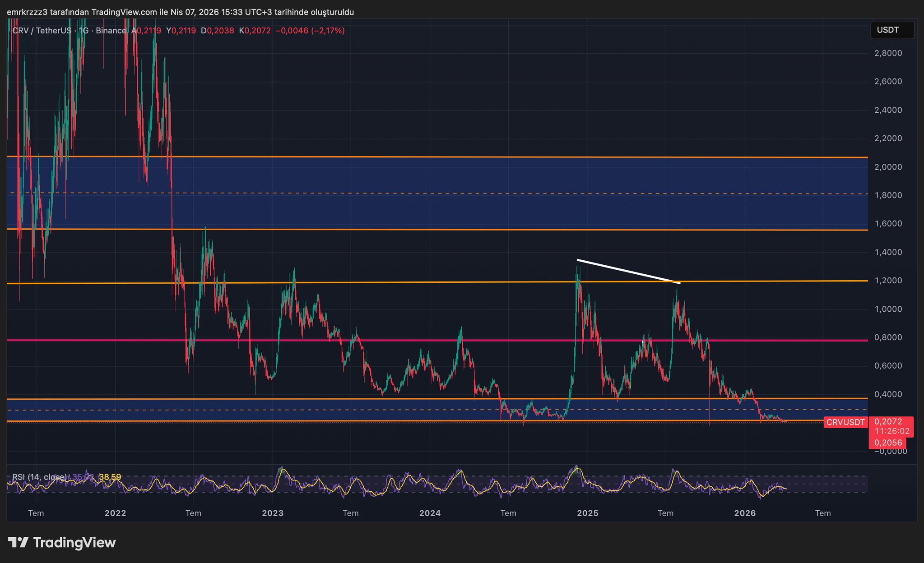Click the Binance exchange name in legend
Screen dimensions: 924x563
[x=111, y=31]
